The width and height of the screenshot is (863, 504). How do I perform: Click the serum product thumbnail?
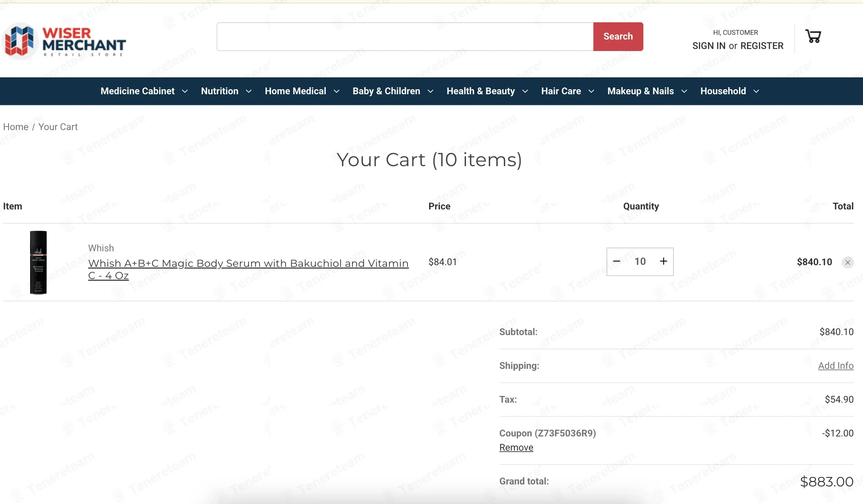pos(38,262)
